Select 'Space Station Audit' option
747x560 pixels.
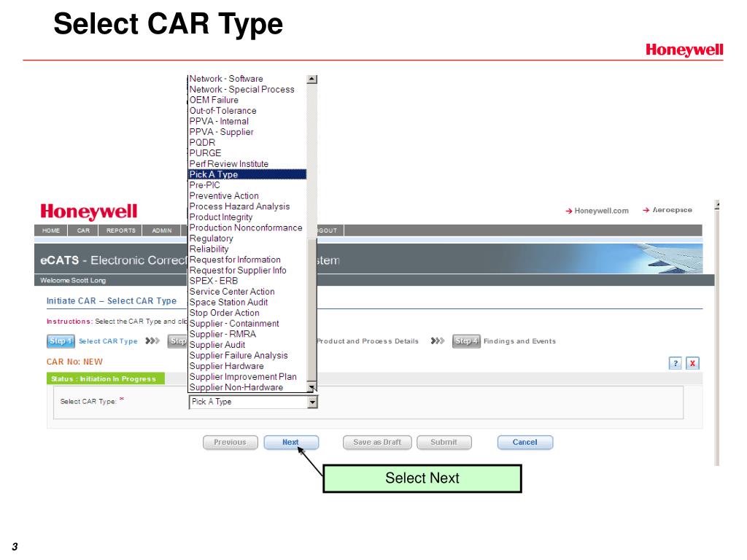[247, 303]
